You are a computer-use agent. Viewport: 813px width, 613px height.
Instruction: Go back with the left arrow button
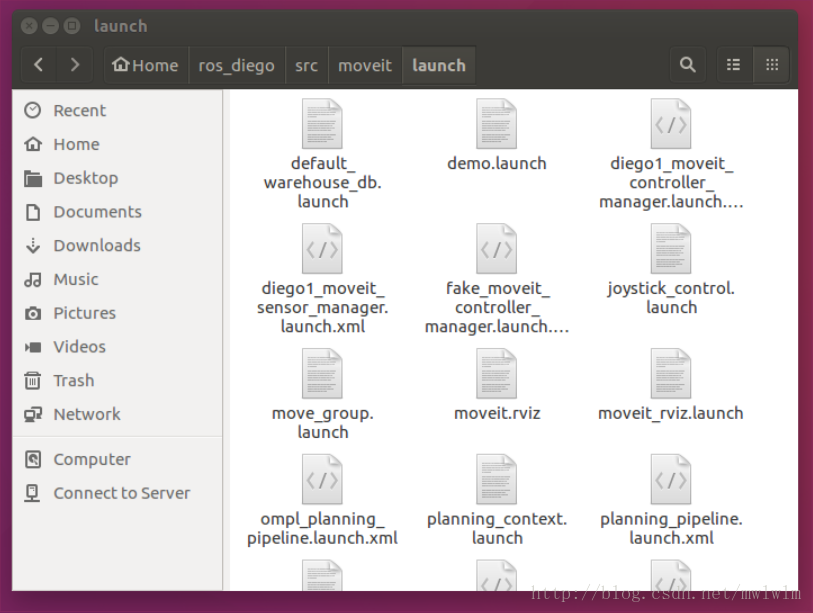[x=38, y=65]
